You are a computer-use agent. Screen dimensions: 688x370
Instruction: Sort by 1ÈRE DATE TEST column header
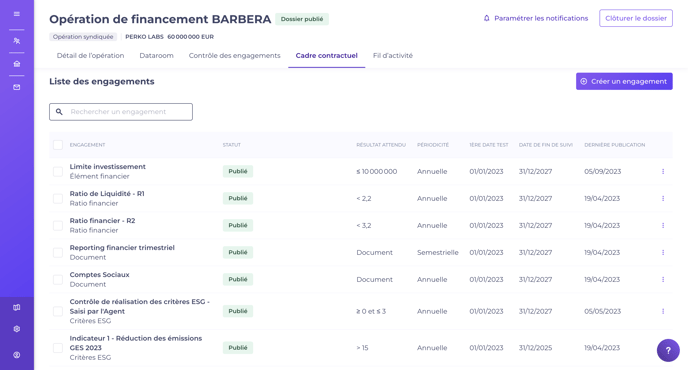coord(489,145)
